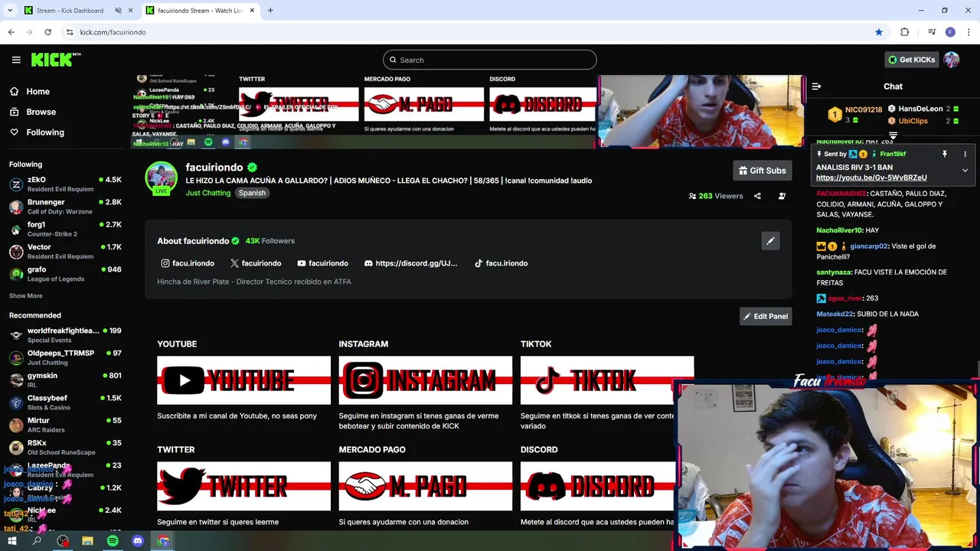The width and height of the screenshot is (980, 551).
Task: Open File Explorer from the taskbar
Action: [87, 541]
